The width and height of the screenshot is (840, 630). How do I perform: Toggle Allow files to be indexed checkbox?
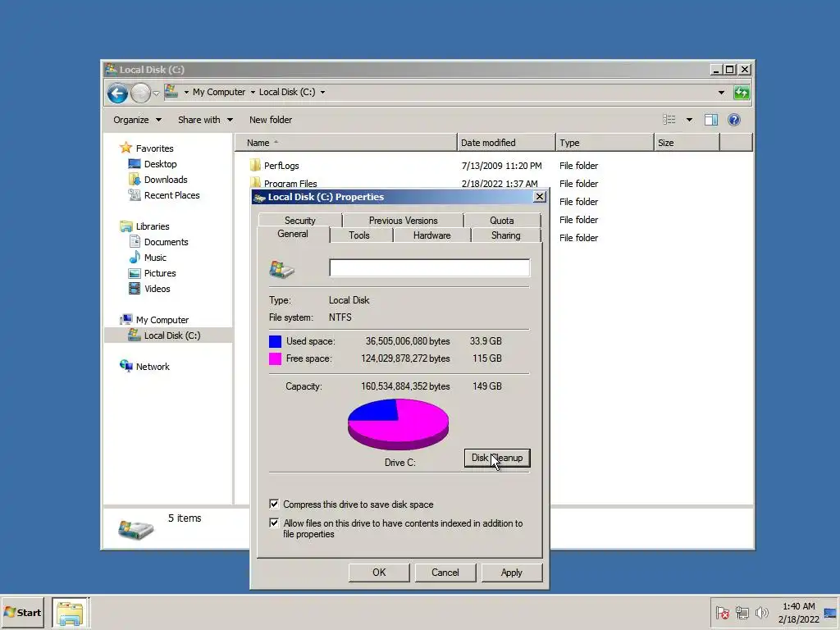274,523
